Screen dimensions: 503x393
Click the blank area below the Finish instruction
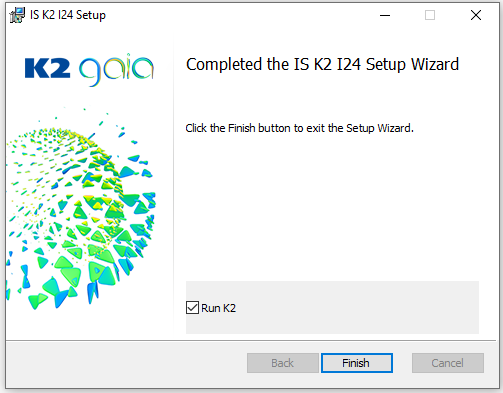point(332,207)
